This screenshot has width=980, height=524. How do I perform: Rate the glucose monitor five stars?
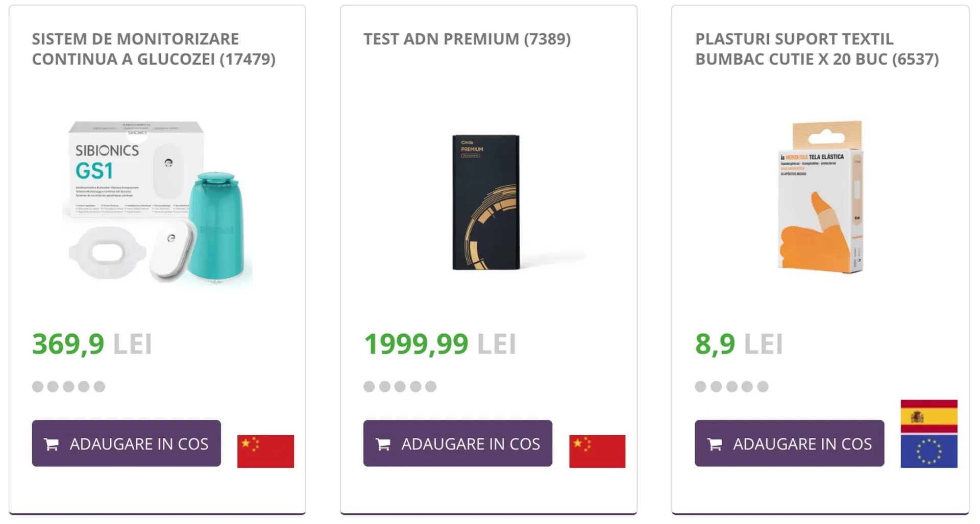click(100, 386)
